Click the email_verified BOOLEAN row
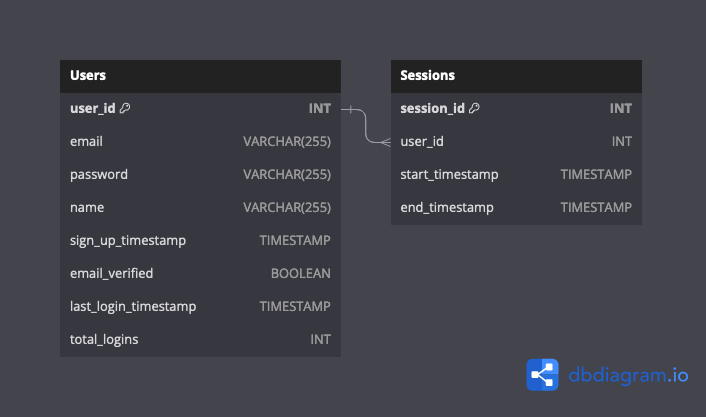The width and height of the screenshot is (706, 417). coord(200,273)
